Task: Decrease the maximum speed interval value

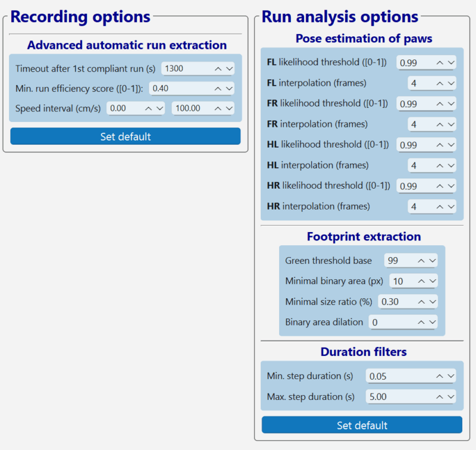Action: (228, 109)
